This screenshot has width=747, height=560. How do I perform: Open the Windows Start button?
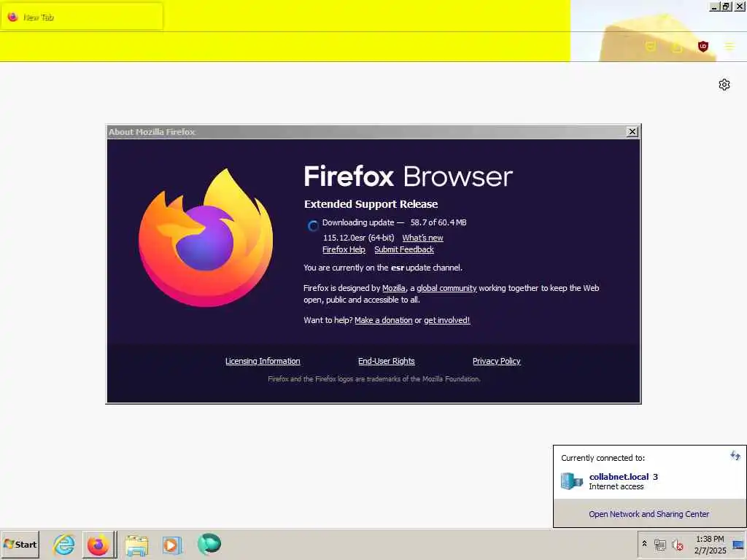[x=20, y=544]
